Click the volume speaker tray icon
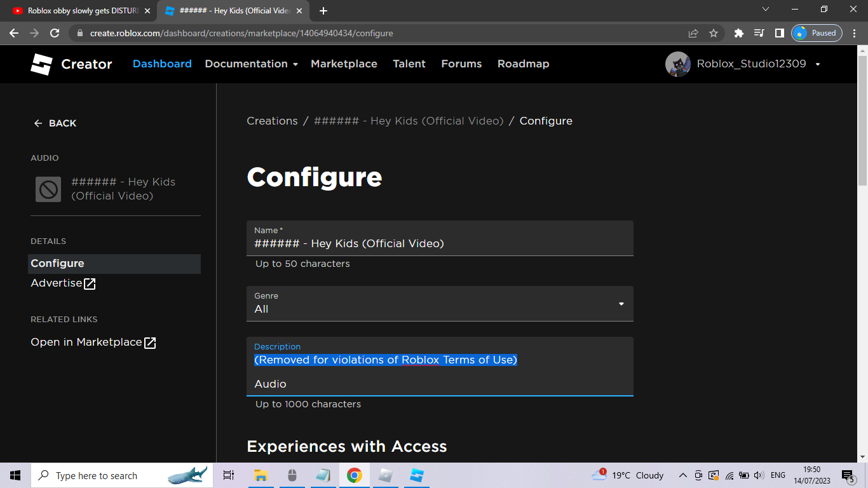Image resolution: width=868 pixels, height=488 pixels. point(759,475)
